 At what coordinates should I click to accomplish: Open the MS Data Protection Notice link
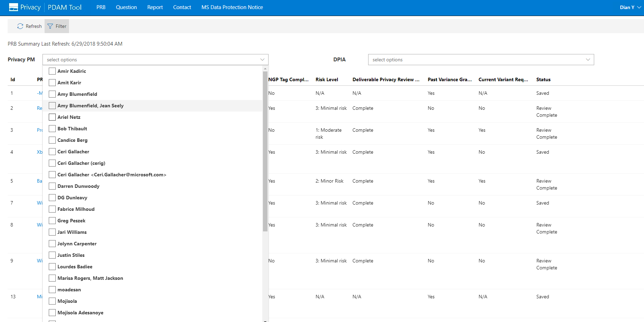pos(232,7)
